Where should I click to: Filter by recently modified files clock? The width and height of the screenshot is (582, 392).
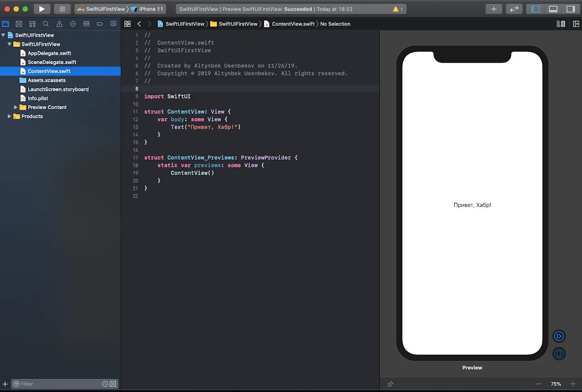point(105,384)
